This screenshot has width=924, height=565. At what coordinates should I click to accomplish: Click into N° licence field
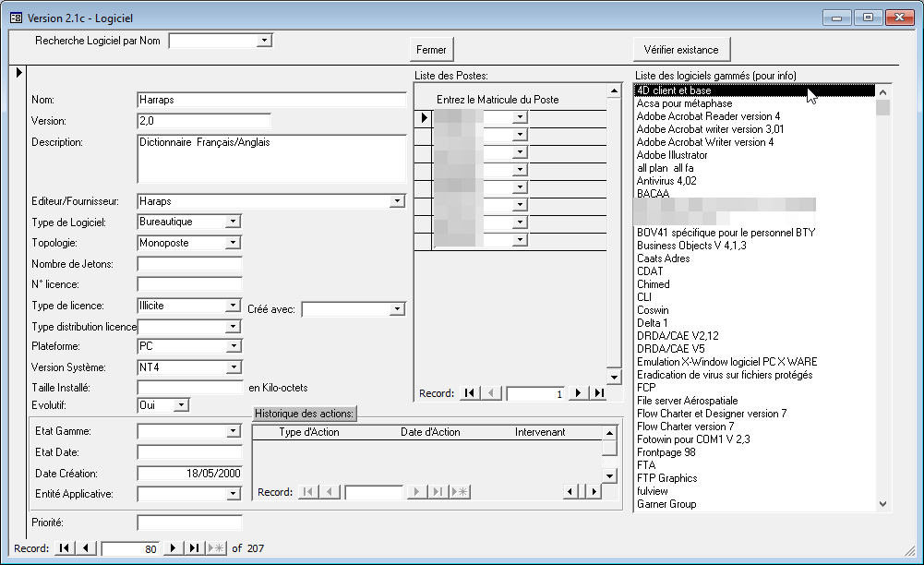189,284
